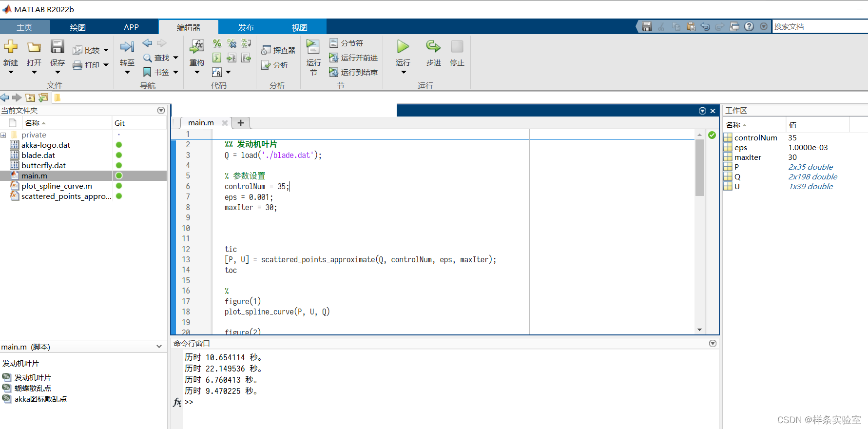Click the uncomment (% with x) icon
868x429 pixels.
(232, 43)
